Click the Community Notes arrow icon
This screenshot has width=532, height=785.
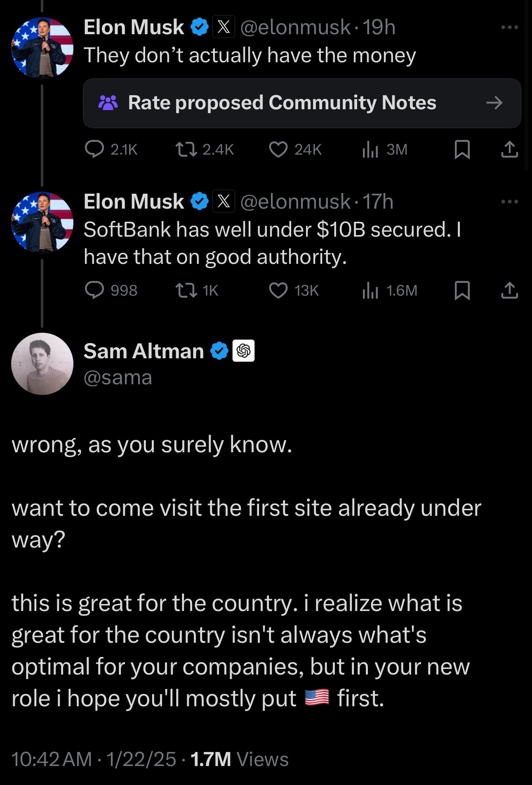click(x=494, y=103)
